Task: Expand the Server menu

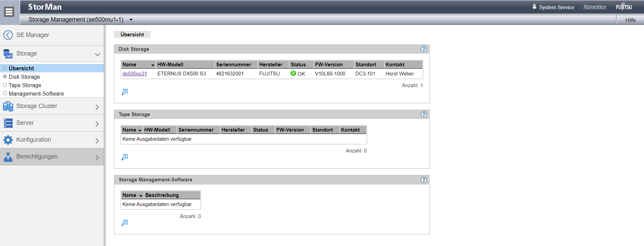Action: coord(97,124)
